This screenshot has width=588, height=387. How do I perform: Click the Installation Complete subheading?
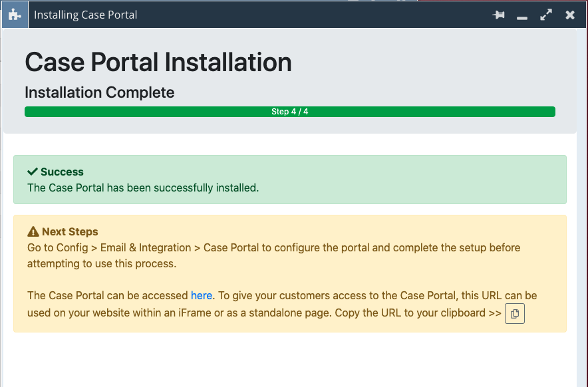click(99, 92)
